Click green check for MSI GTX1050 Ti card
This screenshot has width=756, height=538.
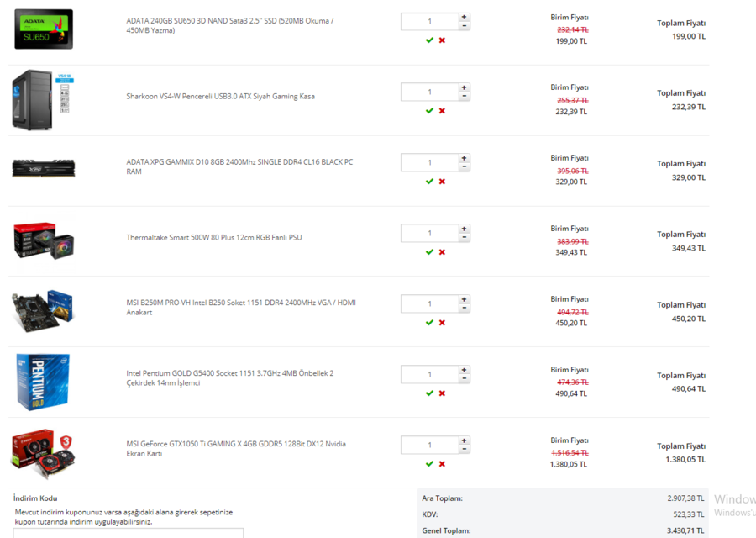(x=429, y=464)
